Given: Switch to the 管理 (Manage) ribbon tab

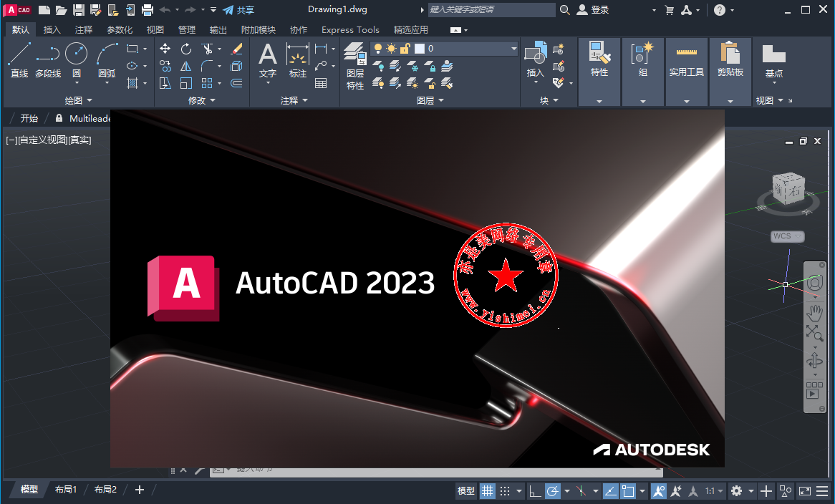Looking at the screenshot, I should (186, 30).
